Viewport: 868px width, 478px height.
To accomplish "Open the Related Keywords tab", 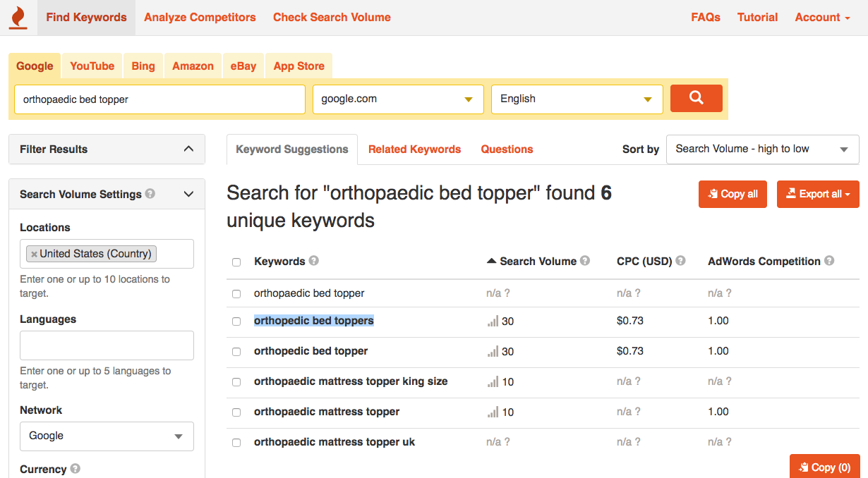I will coord(414,149).
